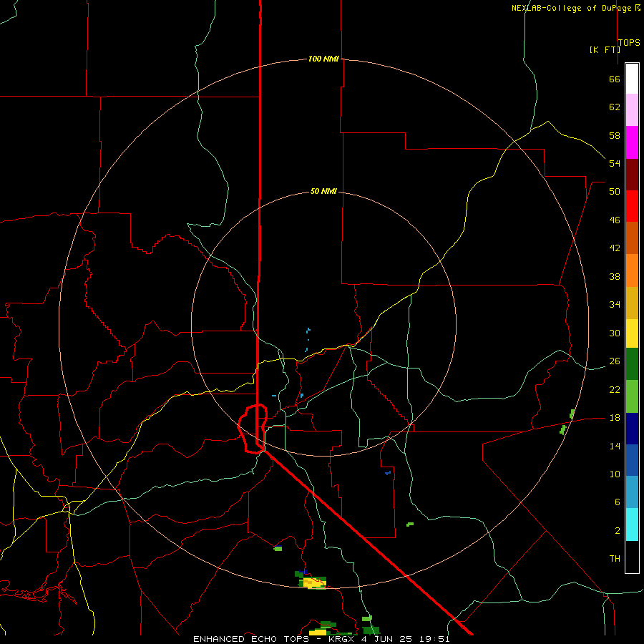Click the ENHANCED ECHO TOPS product caption
The width and height of the screenshot is (644, 644).
251,639
